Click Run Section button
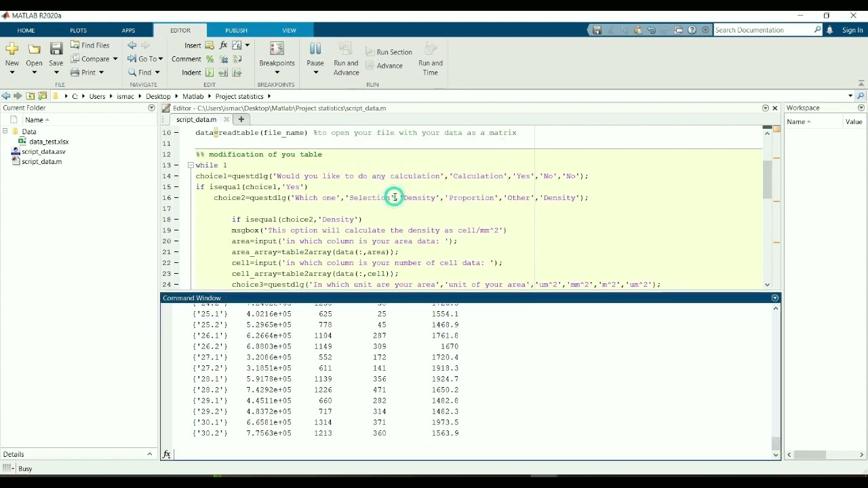The height and width of the screenshot is (488, 868). point(389,52)
